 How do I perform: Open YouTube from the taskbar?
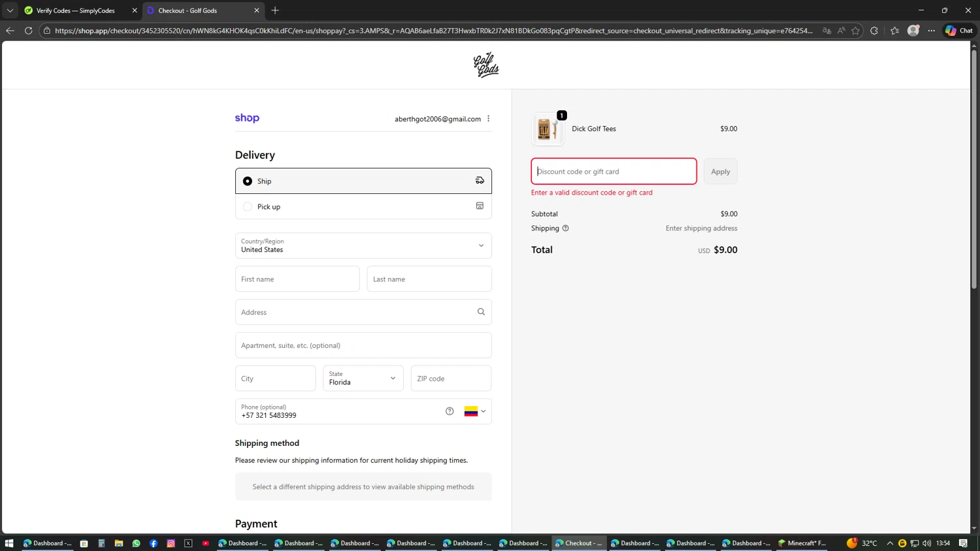coord(206,543)
